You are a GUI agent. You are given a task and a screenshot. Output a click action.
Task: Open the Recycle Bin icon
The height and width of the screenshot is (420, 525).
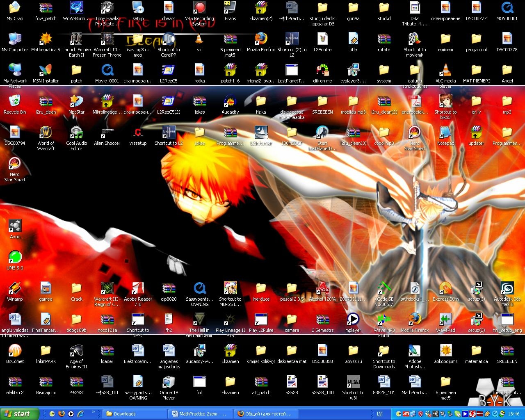[15, 101]
